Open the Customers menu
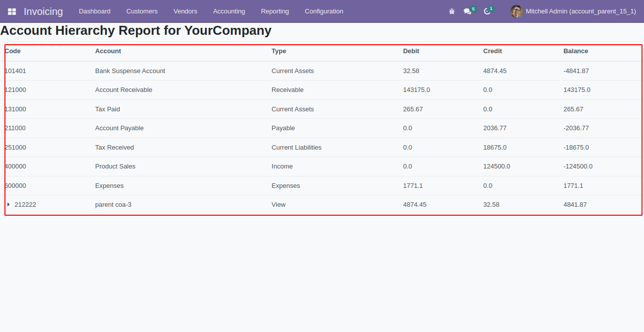 coord(142,11)
